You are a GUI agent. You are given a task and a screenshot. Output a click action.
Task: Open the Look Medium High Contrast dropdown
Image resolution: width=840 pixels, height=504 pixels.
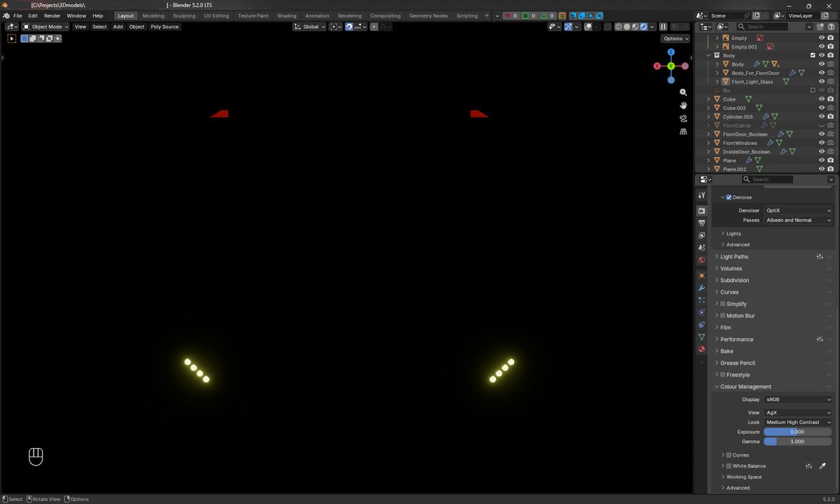tap(798, 422)
